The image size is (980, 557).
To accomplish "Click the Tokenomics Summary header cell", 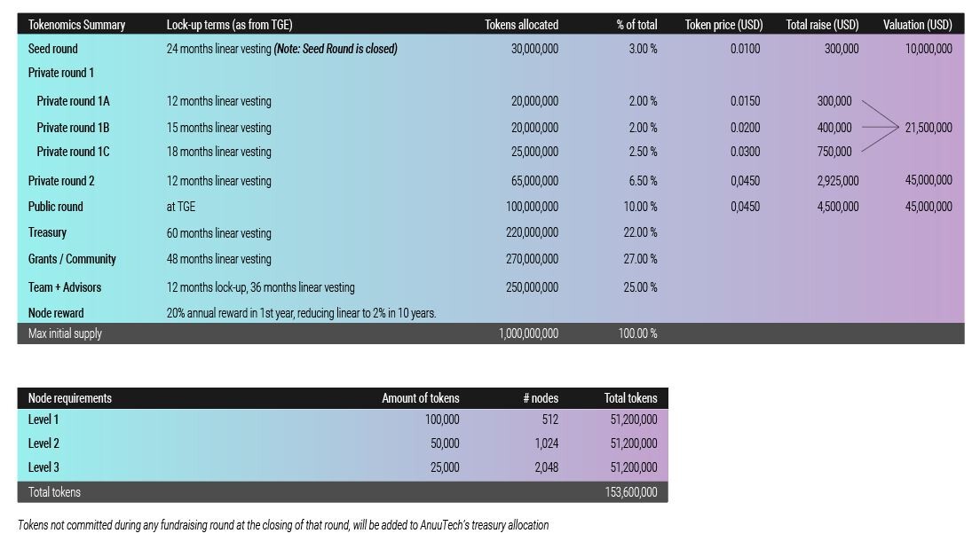I will pyautogui.click(x=76, y=25).
